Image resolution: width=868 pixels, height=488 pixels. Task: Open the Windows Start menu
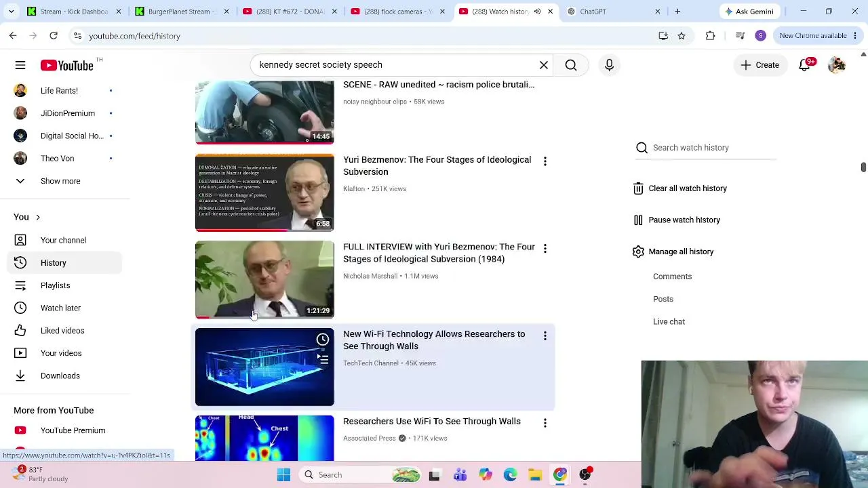pyautogui.click(x=283, y=475)
